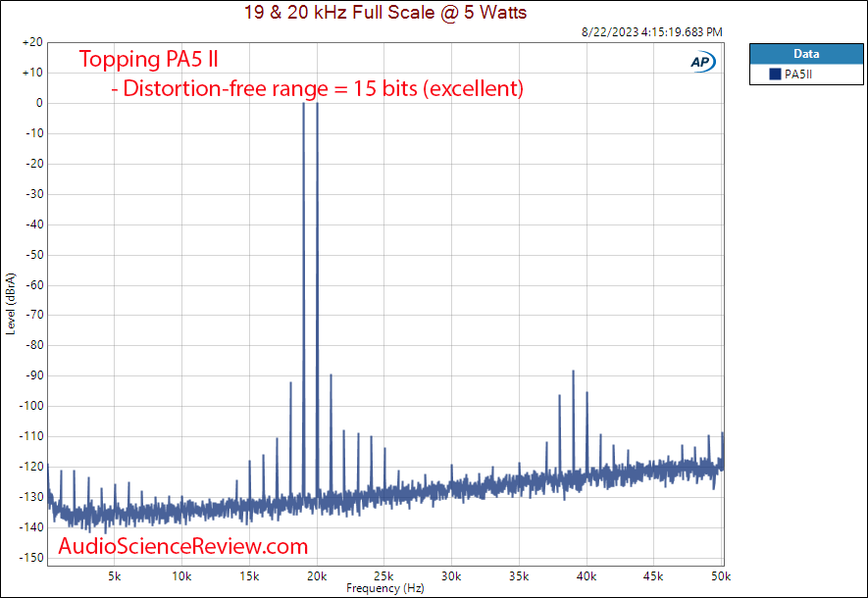The image size is (868, 598).
Task: Click the AP logo in the graph corner
Action: (x=703, y=62)
